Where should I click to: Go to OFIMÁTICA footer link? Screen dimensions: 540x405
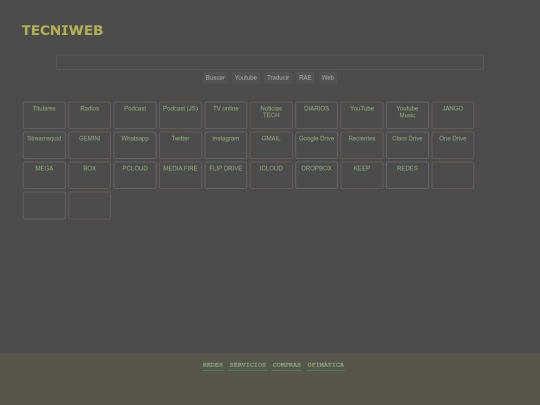325,365
